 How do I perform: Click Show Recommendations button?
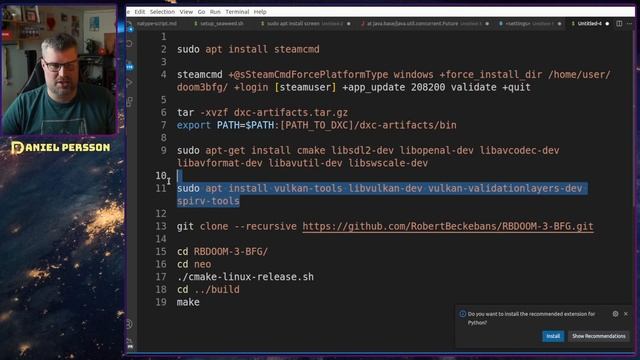tap(598, 336)
